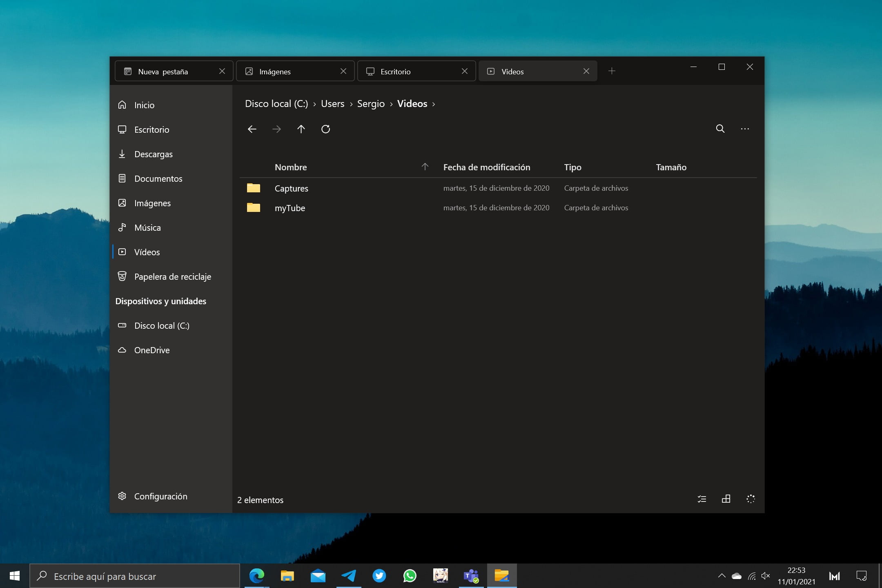Go up one folder level
This screenshot has width=882, height=588.
click(x=301, y=129)
